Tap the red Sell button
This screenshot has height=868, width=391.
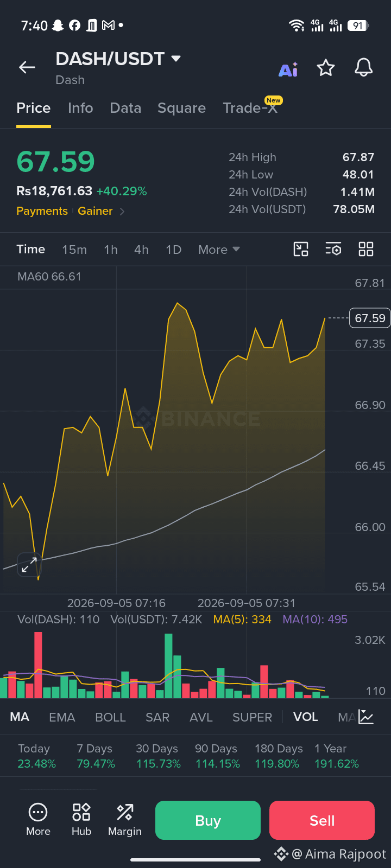click(x=322, y=820)
